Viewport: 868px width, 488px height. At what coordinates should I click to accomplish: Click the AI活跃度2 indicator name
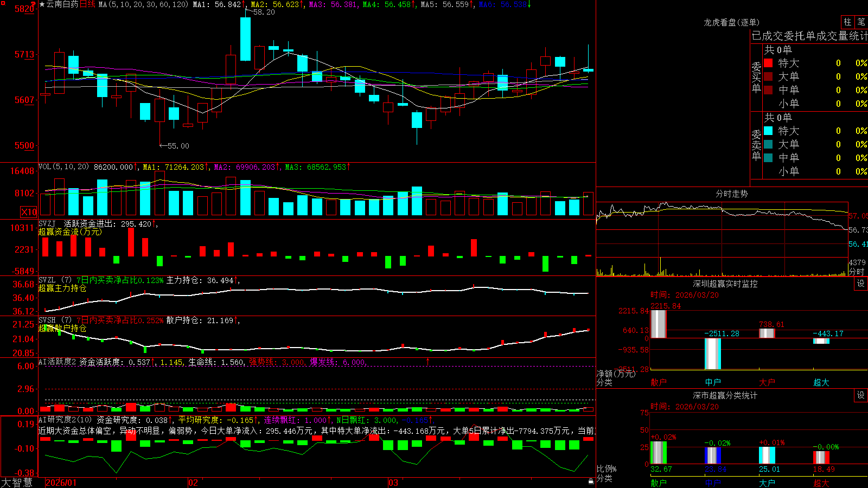tap(57, 362)
